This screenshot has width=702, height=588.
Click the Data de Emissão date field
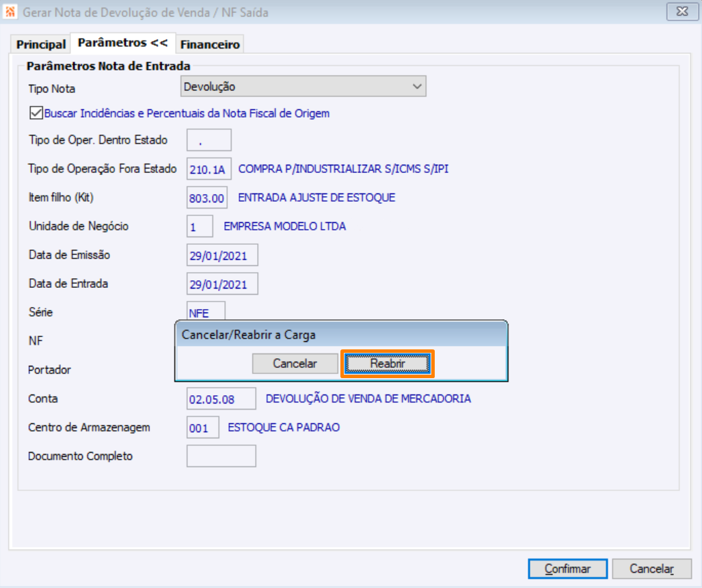(x=222, y=255)
